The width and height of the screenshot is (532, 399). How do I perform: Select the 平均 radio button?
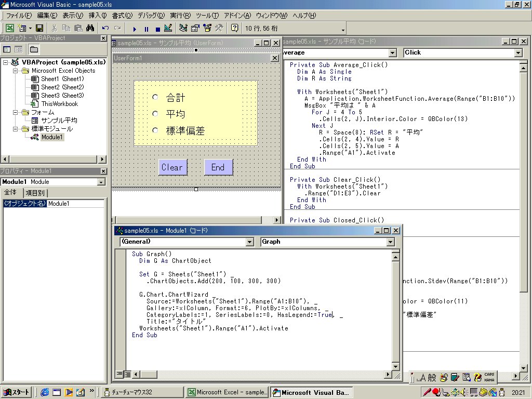click(x=155, y=113)
